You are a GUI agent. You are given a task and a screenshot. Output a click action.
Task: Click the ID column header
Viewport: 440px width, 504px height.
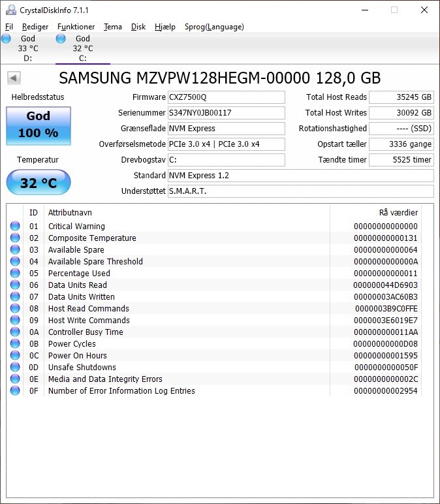coord(33,212)
